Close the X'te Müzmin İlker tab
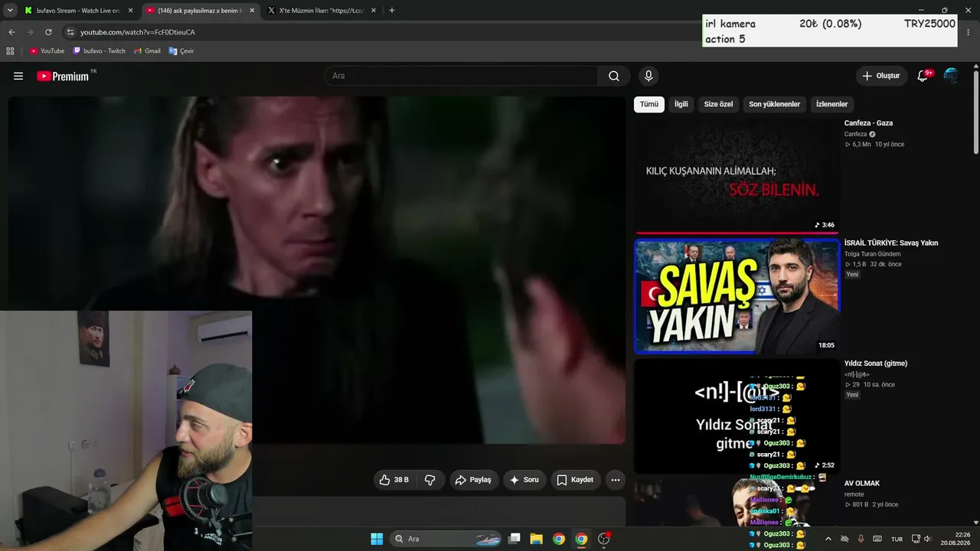The height and width of the screenshot is (551, 980). [374, 11]
